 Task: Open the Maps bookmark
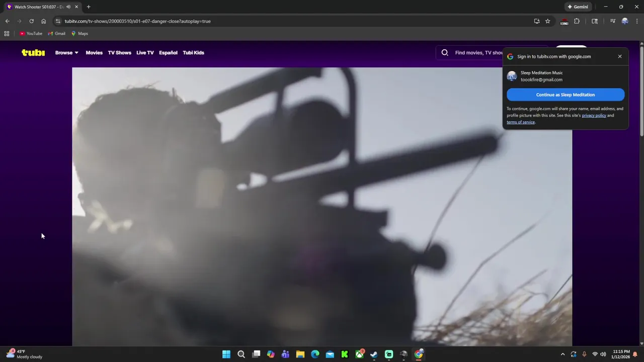tap(79, 34)
